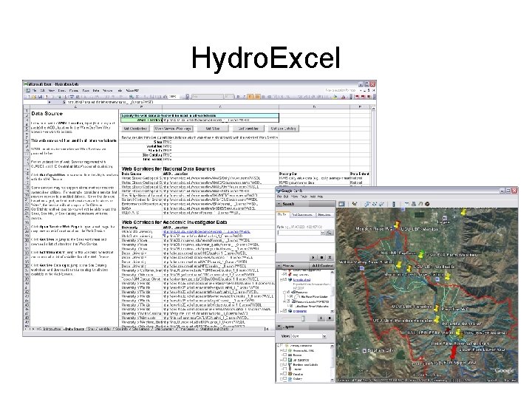Expand the 3D Buildings layer node

pos(281,360)
